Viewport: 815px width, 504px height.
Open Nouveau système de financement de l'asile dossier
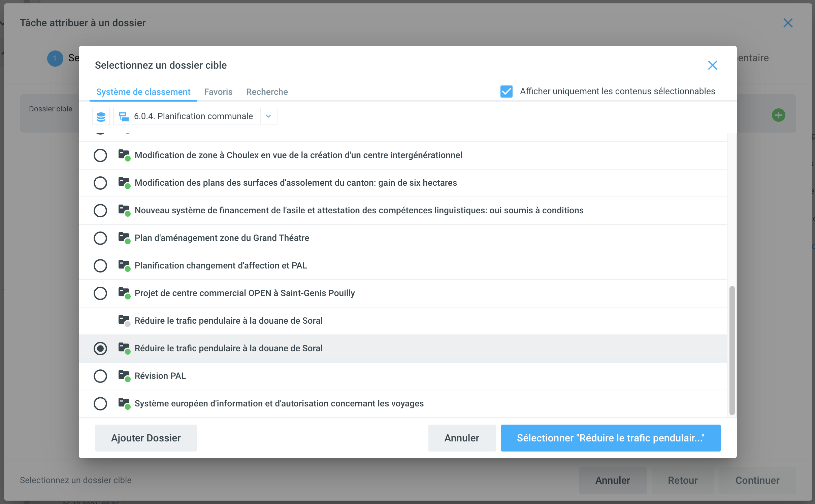359,211
